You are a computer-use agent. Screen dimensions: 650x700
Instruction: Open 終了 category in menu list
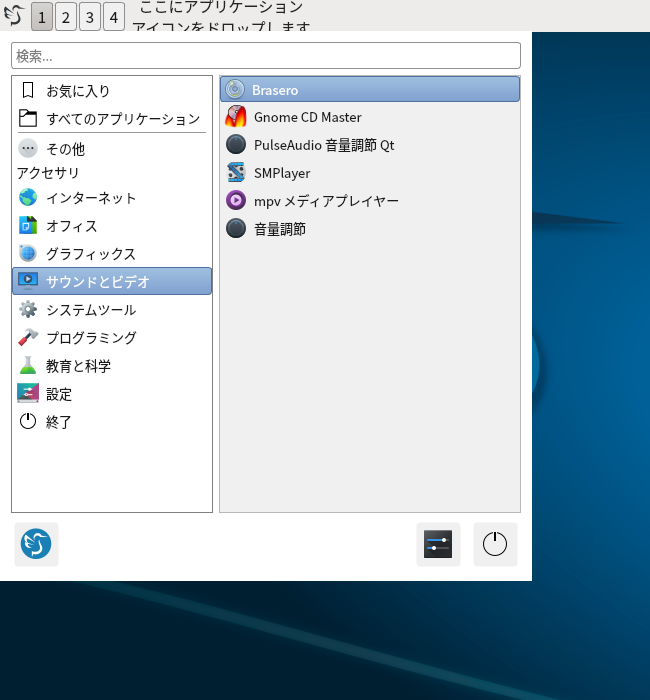coord(112,421)
